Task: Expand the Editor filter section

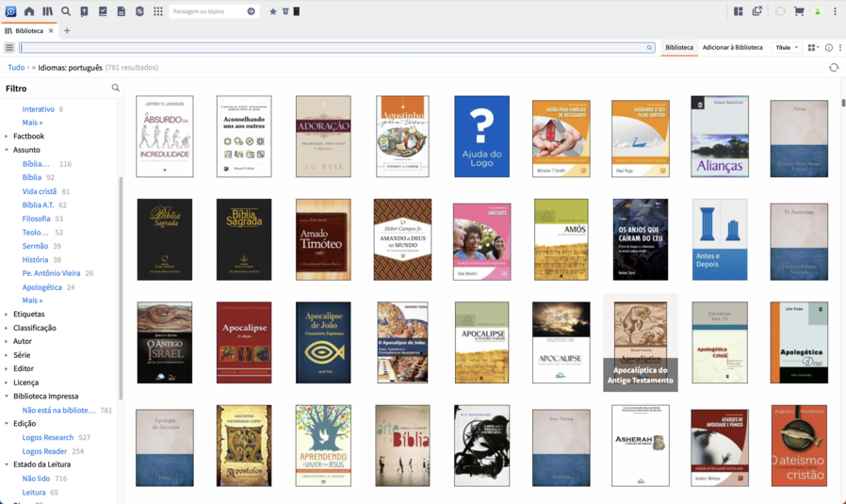Action: [x=7, y=368]
